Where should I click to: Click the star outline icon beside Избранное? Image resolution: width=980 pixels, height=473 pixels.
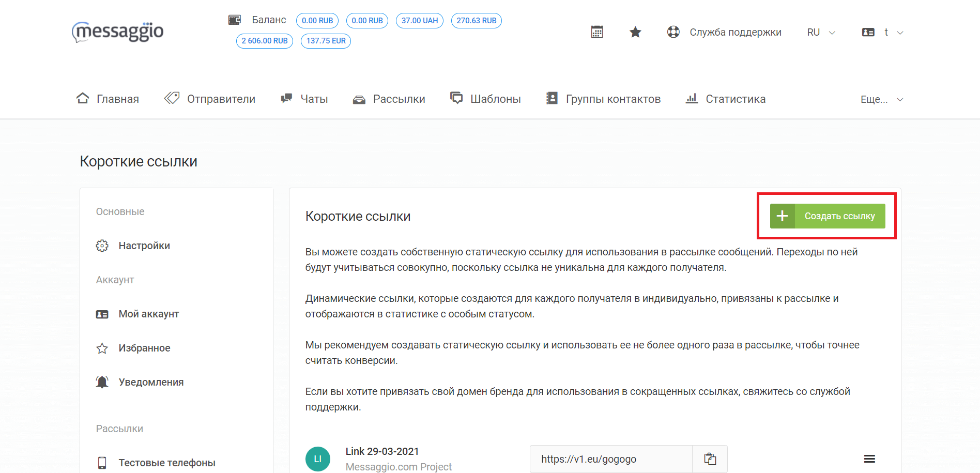coord(102,348)
